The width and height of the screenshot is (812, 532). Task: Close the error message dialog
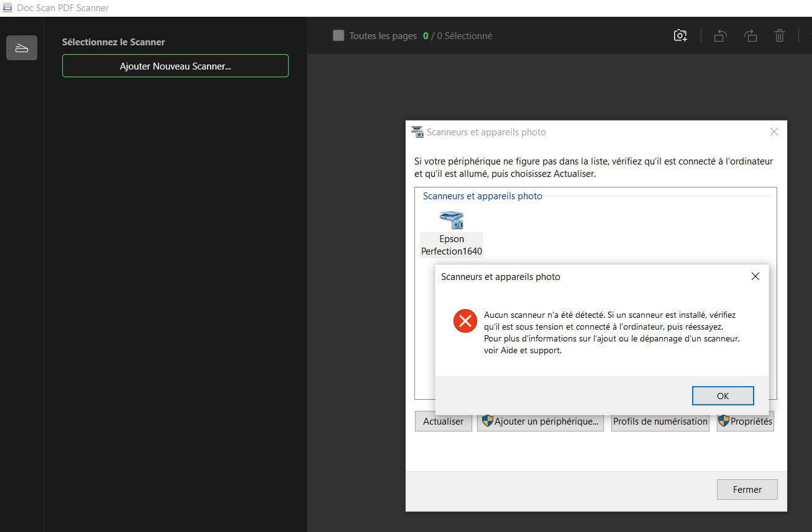(x=755, y=276)
